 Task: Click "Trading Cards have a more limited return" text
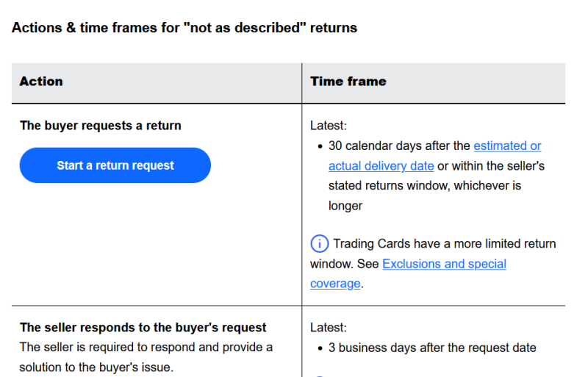point(444,243)
